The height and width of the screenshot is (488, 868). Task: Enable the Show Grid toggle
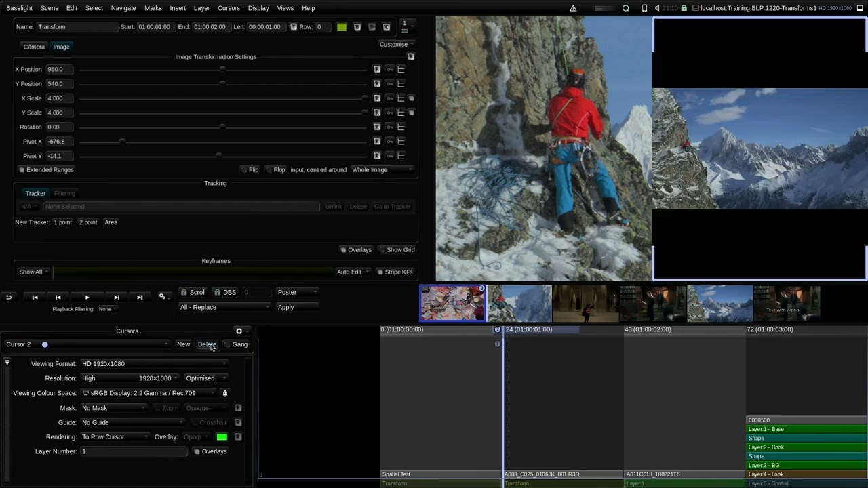[x=397, y=249]
